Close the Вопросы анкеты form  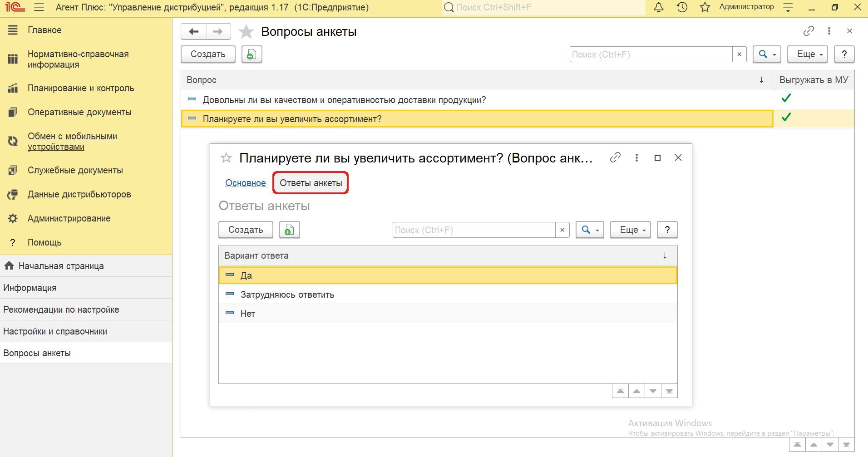tap(849, 31)
